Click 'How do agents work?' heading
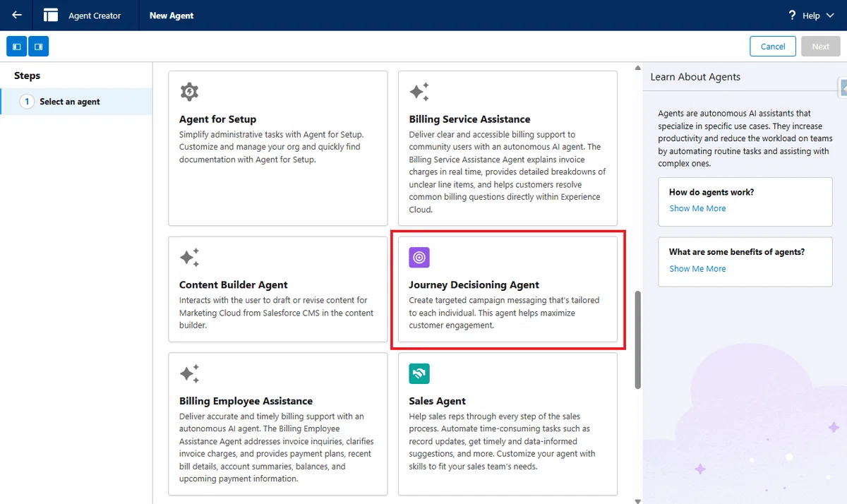 tap(711, 192)
